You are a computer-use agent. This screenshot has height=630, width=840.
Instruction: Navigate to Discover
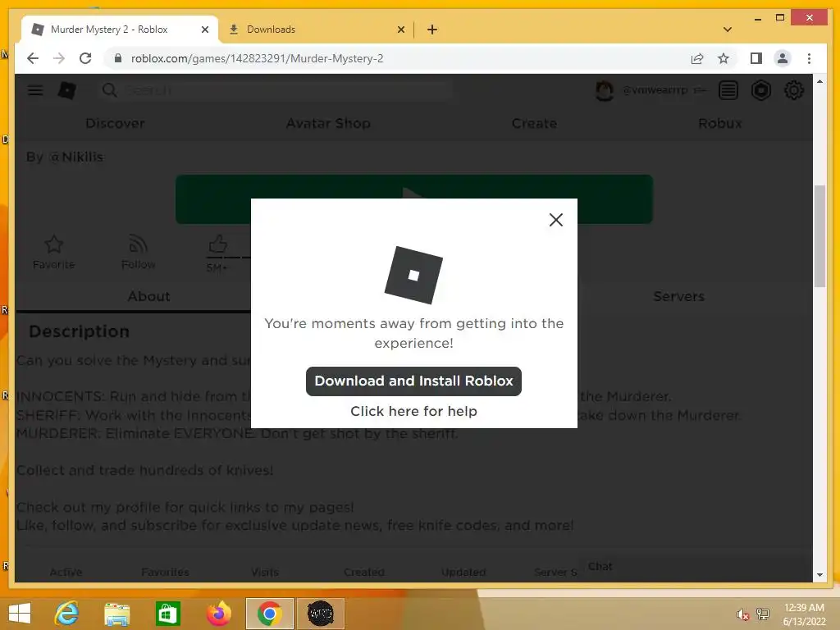tap(115, 123)
